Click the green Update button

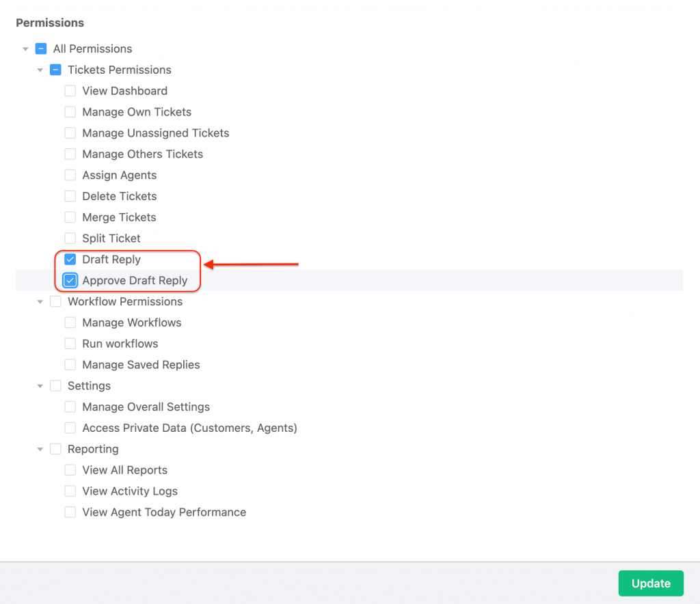(x=651, y=583)
